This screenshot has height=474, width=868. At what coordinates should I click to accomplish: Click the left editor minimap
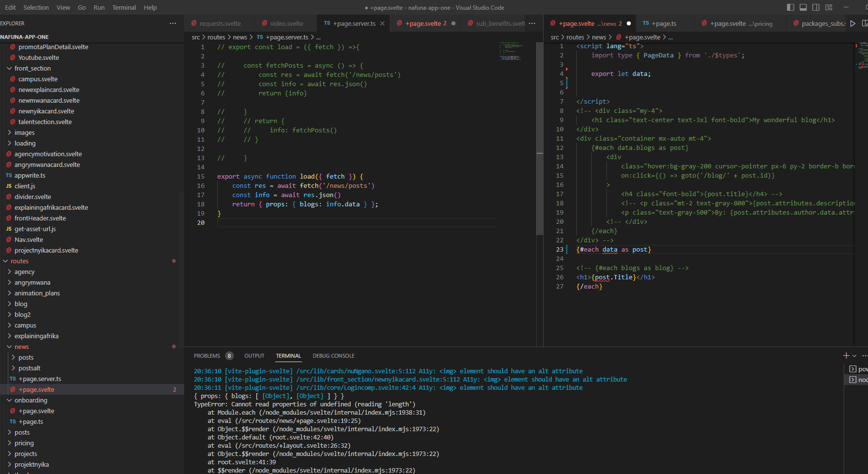click(x=510, y=51)
